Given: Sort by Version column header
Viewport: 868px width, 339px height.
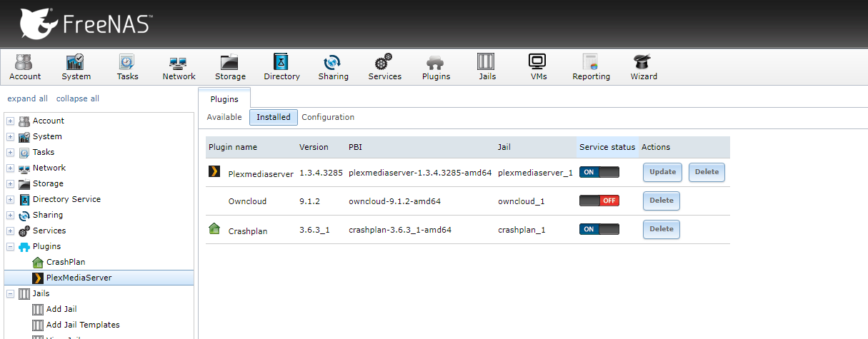Looking at the screenshot, I should 321,147.
